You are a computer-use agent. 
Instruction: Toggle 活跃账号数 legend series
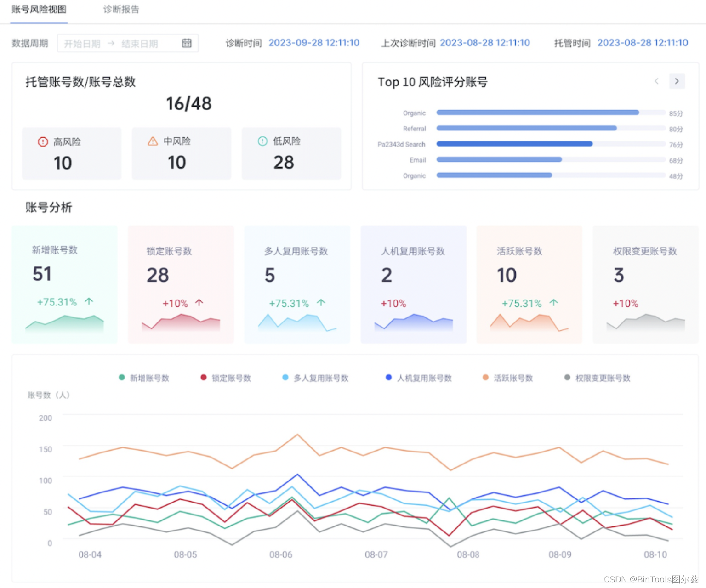point(507,378)
